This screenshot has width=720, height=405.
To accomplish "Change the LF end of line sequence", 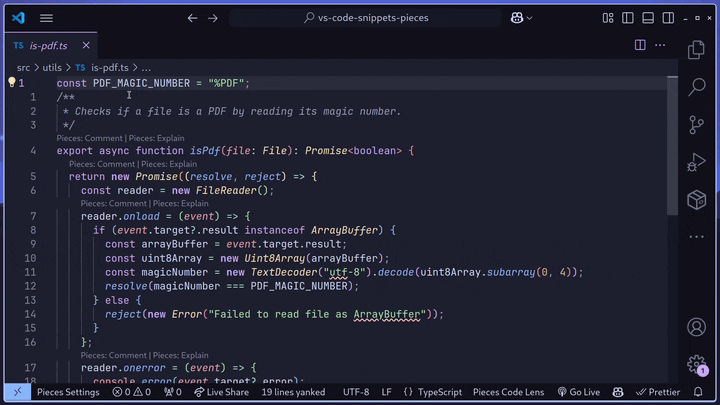I will pyautogui.click(x=387, y=392).
